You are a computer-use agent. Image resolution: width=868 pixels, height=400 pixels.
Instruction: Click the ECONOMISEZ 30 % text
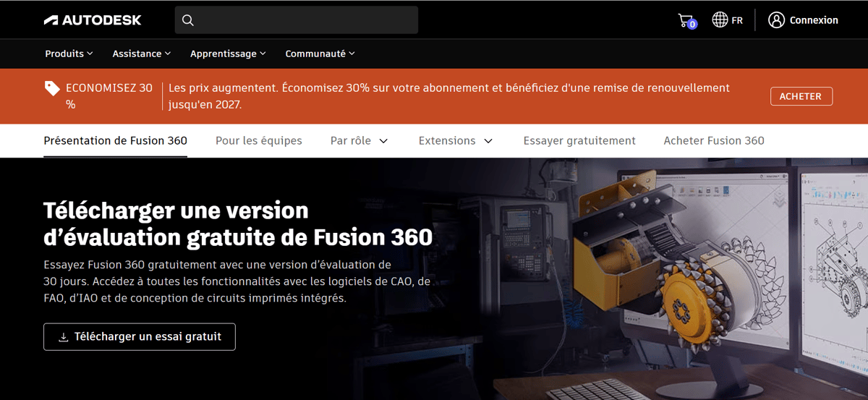click(109, 96)
